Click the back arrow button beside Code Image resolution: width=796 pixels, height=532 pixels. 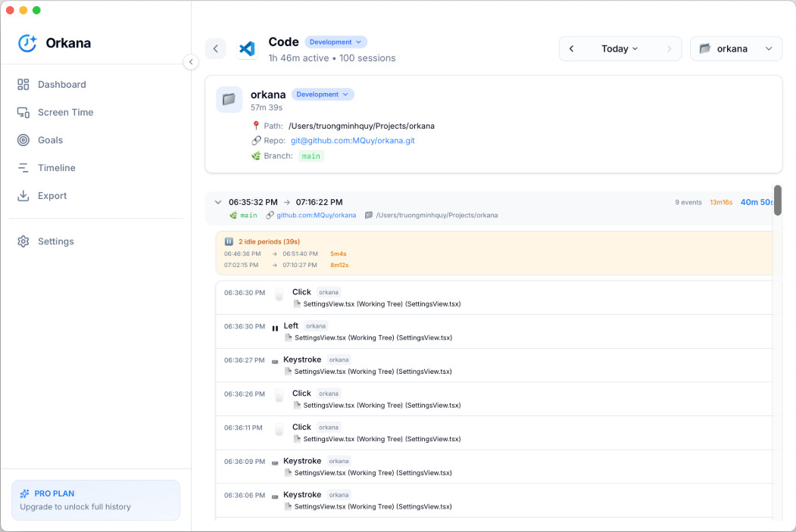(216, 48)
